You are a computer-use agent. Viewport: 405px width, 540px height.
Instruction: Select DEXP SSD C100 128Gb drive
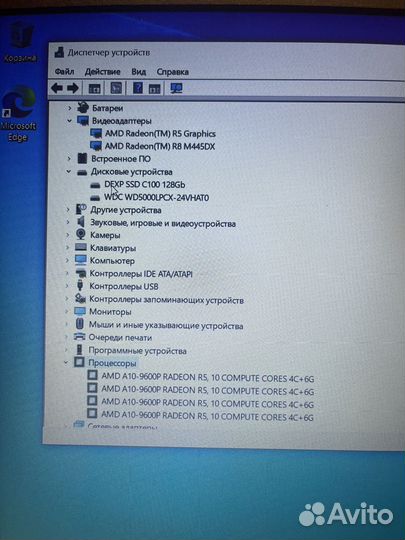[145, 184]
